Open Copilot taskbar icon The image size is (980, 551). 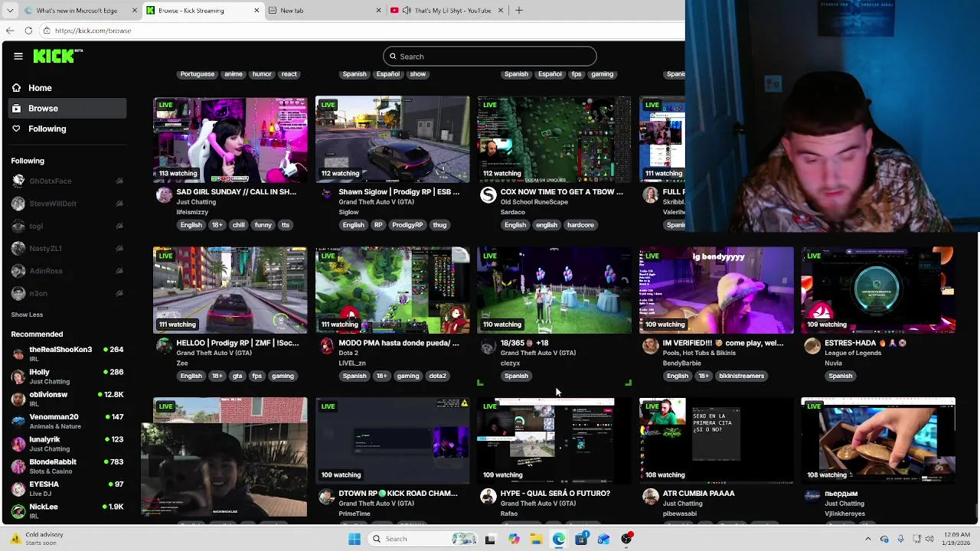pos(514,539)
